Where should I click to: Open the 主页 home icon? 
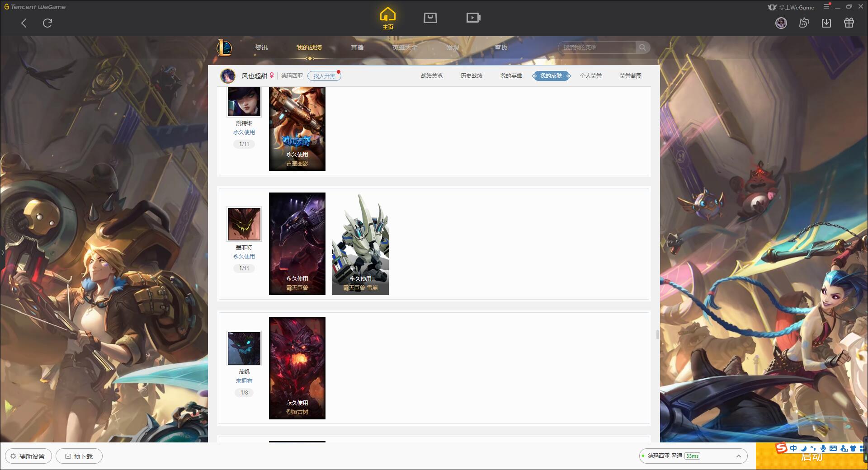pos(388,19)
